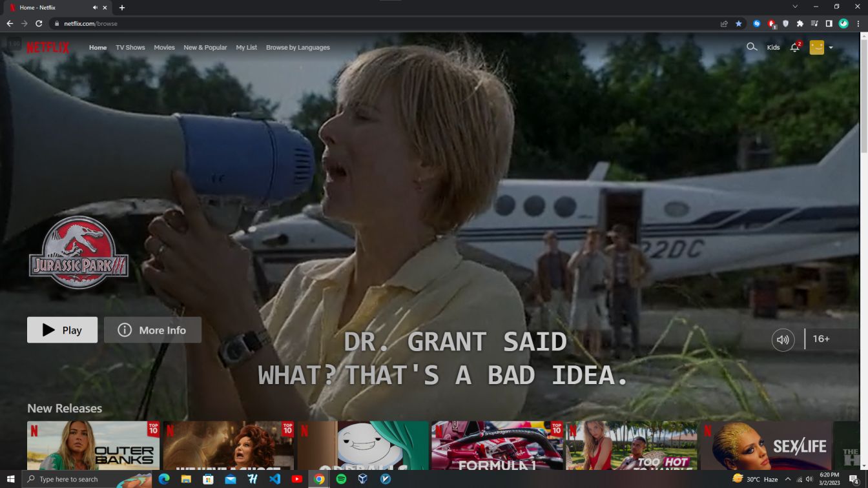Show hidden system tray icons

787,479
